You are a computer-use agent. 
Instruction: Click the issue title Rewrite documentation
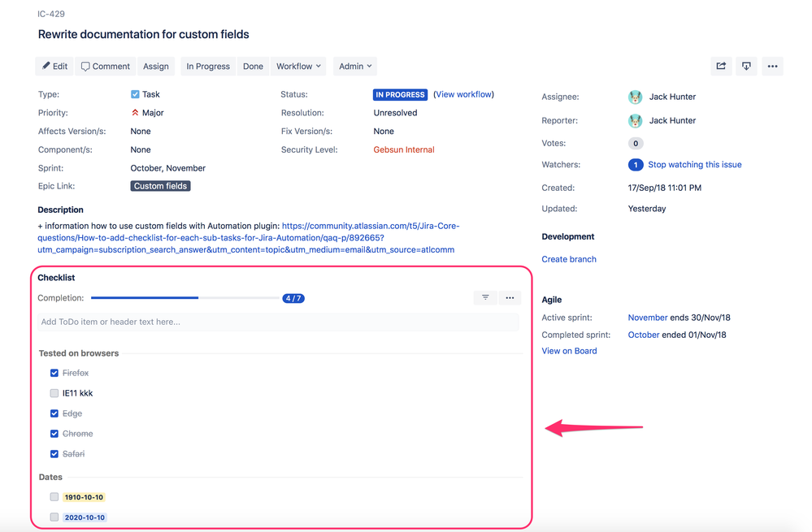143,34
